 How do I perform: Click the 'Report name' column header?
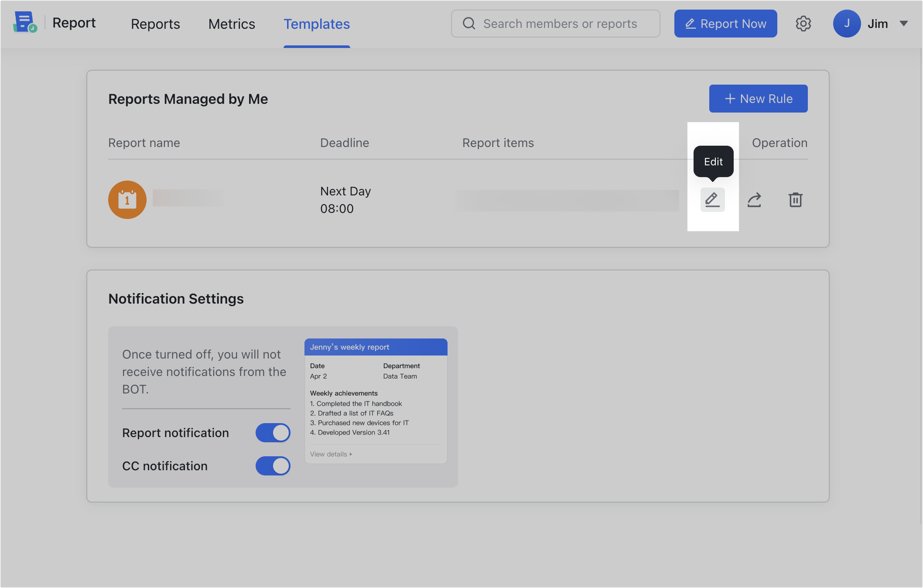pos(144,143)
